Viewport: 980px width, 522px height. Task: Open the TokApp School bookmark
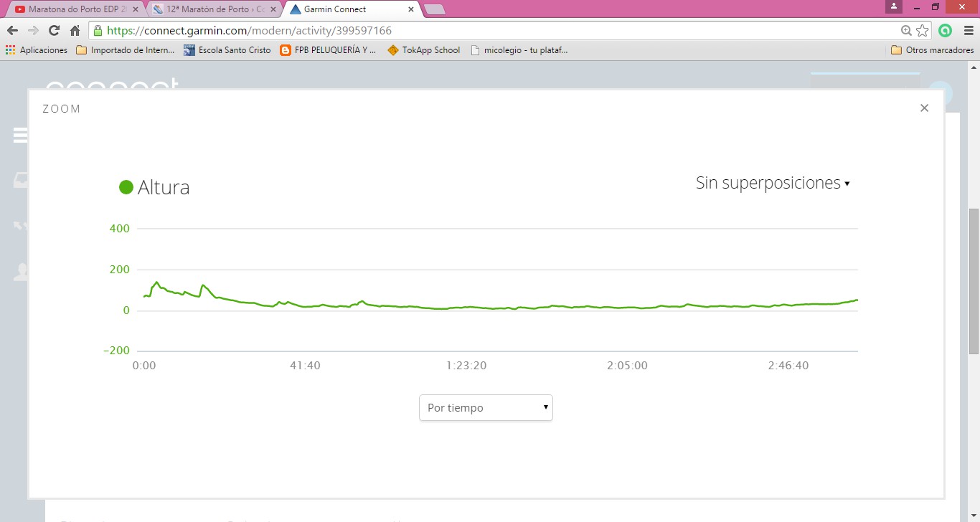tap(424, 50)
